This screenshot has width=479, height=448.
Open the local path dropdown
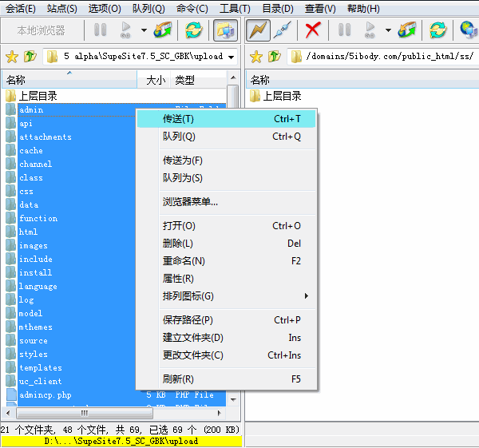pos(231,57)
